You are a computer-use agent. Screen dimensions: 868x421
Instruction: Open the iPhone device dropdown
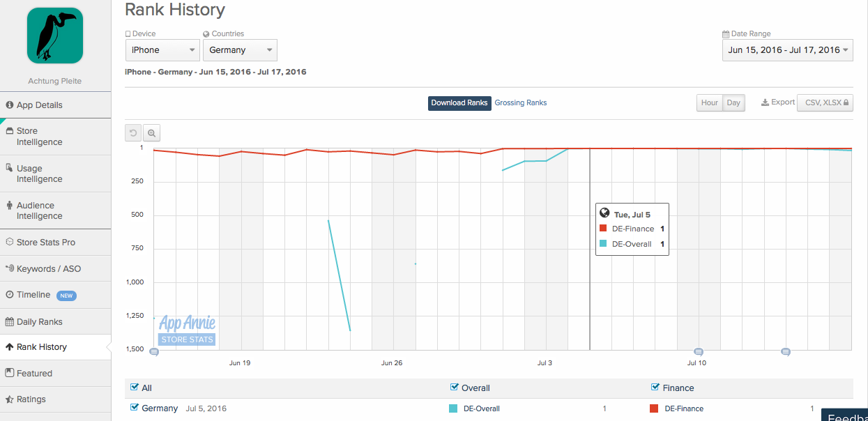pyautogui.click(x=163, y=50)
